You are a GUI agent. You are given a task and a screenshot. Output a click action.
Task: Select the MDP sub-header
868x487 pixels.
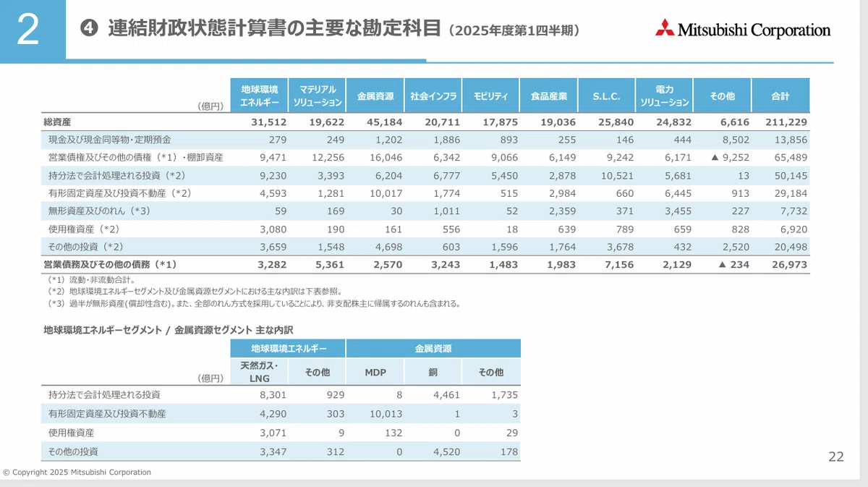(375, 372)
